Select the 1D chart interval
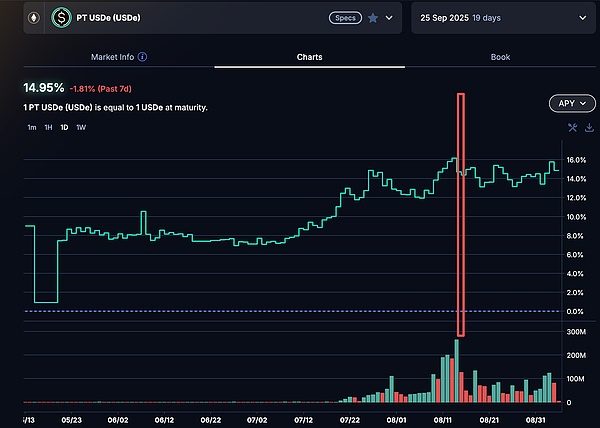The width and height of the screenshot is (600, 428). (x=64, y=127)
